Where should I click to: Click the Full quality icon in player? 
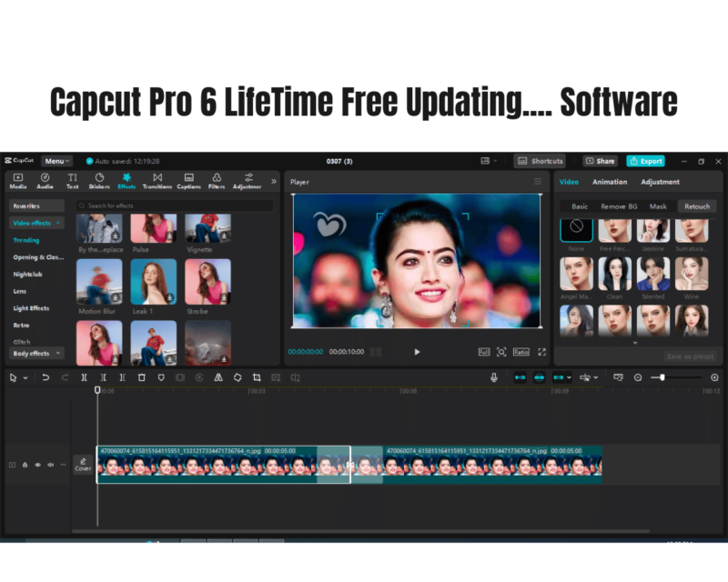[x=484, y=352]
